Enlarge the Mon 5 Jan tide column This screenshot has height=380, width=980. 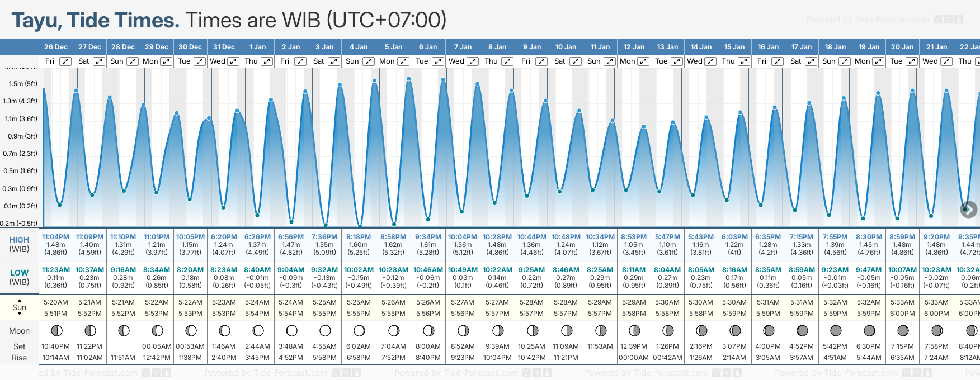point(403,61)
